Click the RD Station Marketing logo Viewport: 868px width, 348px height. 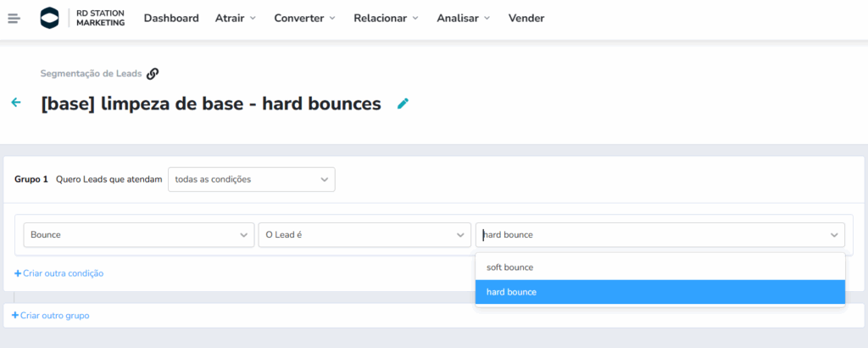tap(83, 18)
